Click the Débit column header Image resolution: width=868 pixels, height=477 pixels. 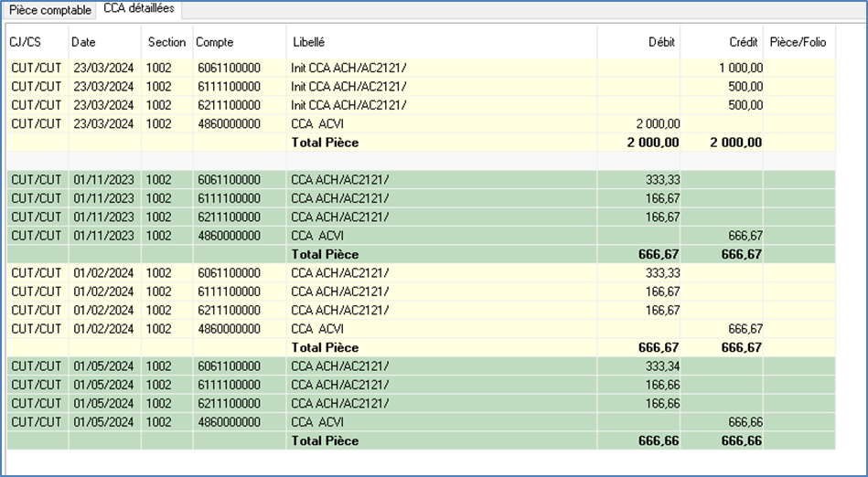[x=661, y=42]
